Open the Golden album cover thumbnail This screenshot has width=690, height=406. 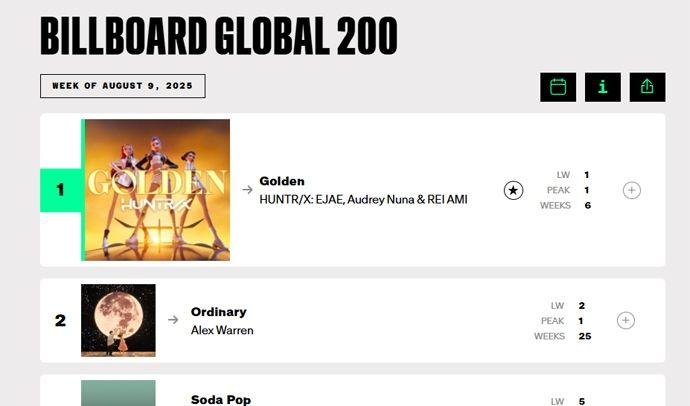(156, 190)
